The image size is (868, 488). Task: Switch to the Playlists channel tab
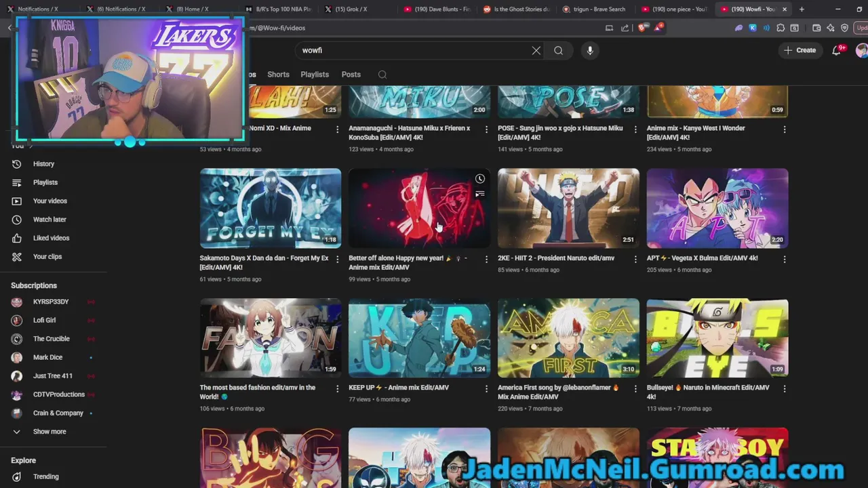click(315, 75)
